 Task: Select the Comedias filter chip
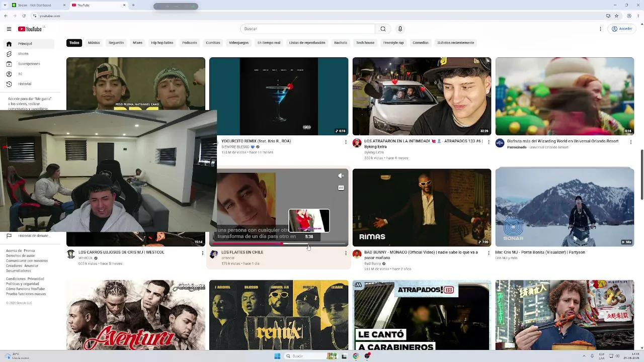[421, 43]
